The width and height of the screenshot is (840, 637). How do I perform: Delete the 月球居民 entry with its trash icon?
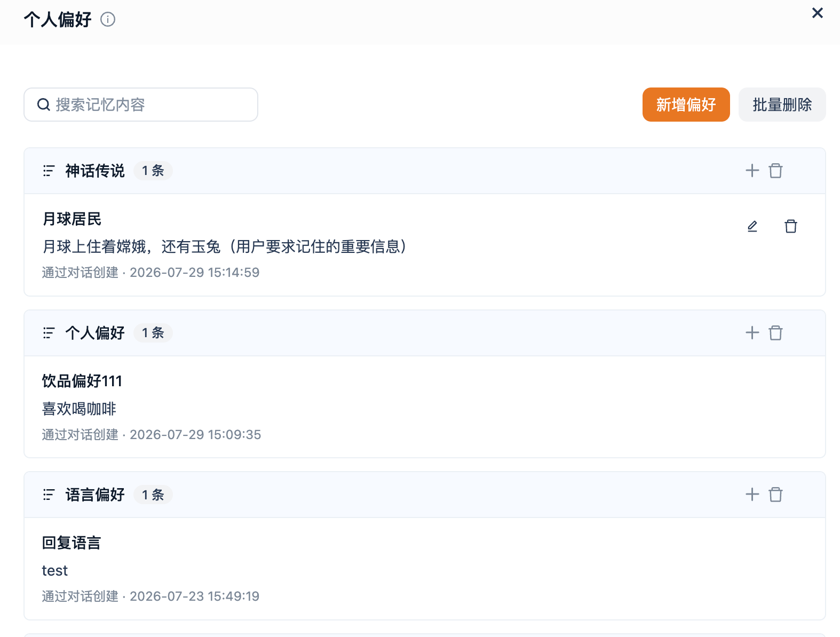point(791,226)
